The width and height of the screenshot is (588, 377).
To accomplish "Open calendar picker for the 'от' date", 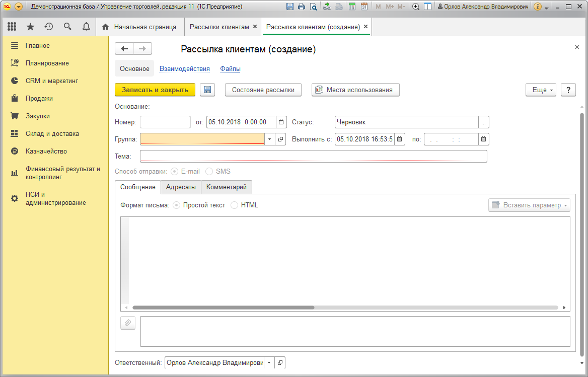I will click(x=281, y=122).
